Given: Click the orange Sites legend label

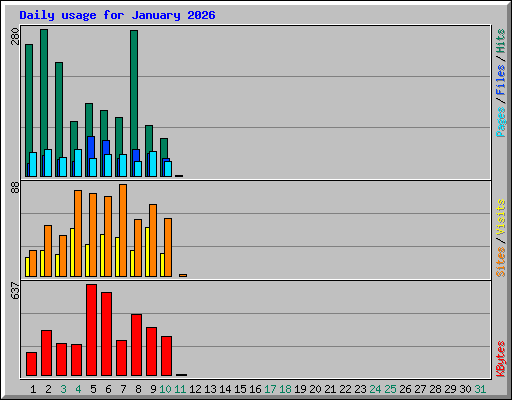Looking at the screenshot, I should (x=501, y=262).
